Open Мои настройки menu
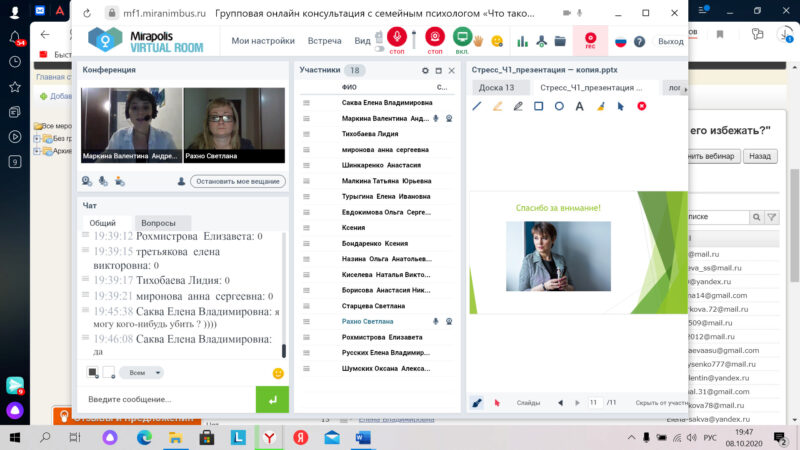 [263, 41]
